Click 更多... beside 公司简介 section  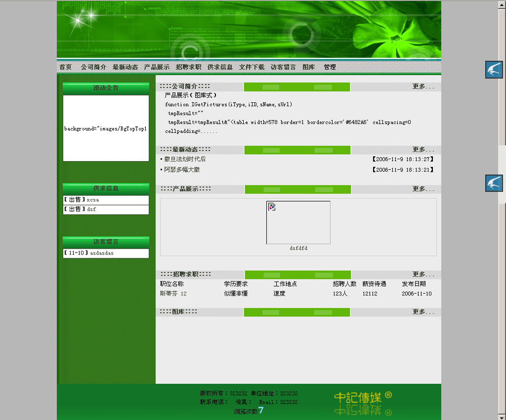tap(423, 86)
